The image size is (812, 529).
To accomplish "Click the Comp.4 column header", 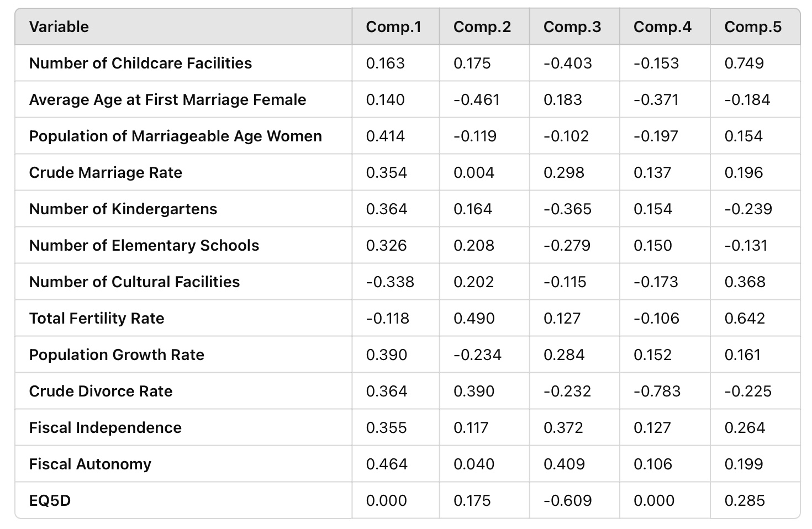I will [x=662, y=27].
